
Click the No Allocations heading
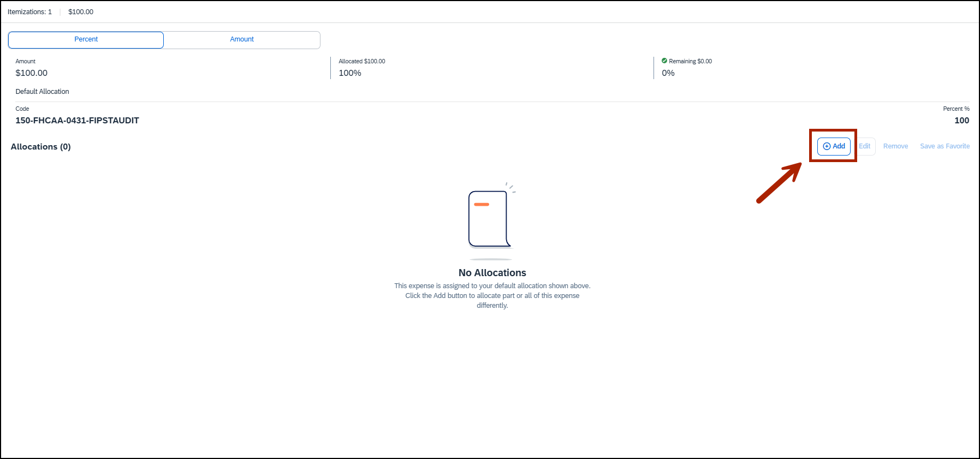click(492, 273)
